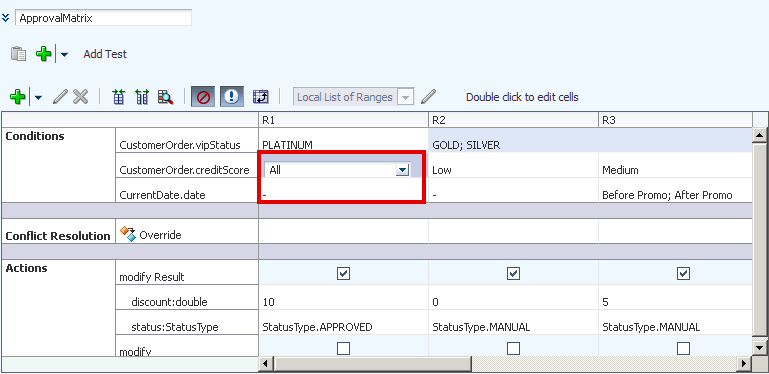Click StatusType.MANUAL cell in R3
Image resolution: width=769 pixels, height=374 pixels.
(x=675, y=322)
